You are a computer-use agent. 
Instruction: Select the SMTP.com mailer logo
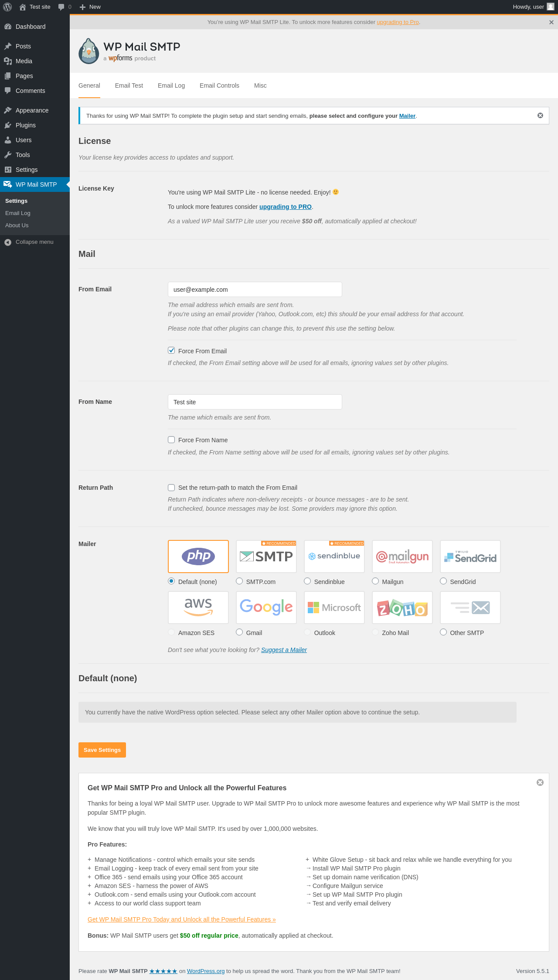(x=266, y=557)
